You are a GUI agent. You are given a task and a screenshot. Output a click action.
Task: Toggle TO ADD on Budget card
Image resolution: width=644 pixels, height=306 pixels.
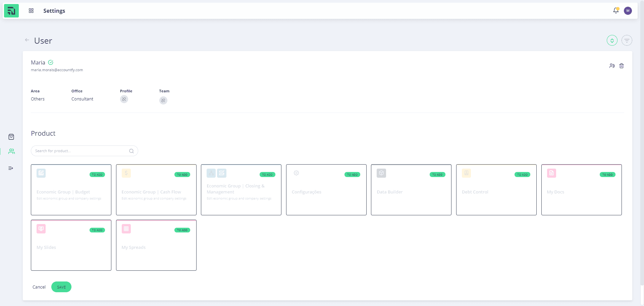pyautogui.click(x=97, y=175)
